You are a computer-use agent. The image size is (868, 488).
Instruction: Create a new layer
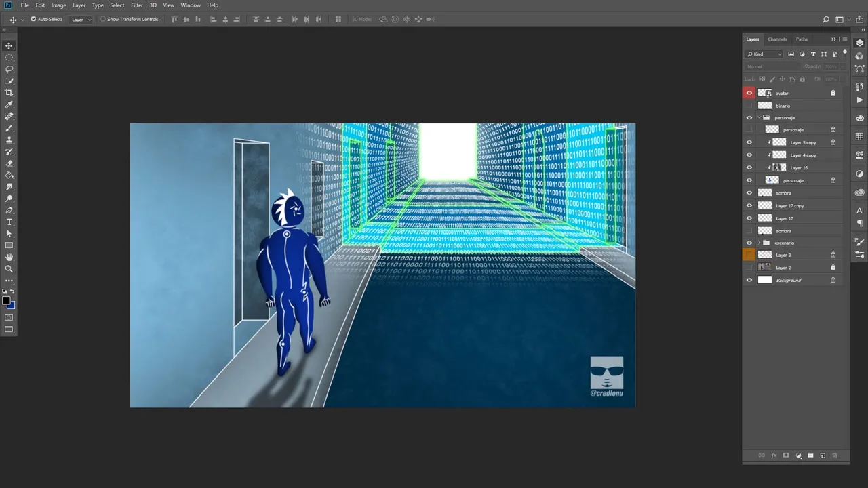click(823, 455)
